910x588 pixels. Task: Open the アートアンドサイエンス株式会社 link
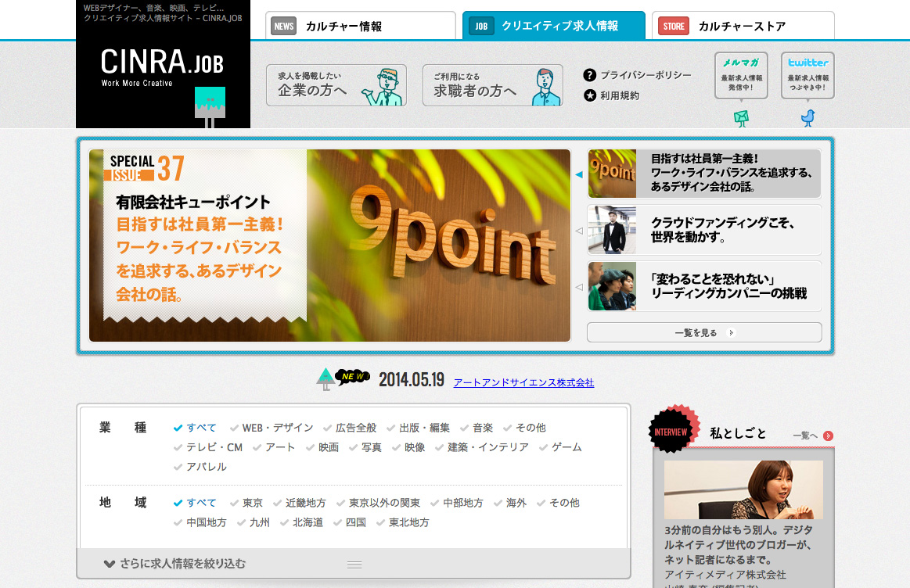click(523, 382)
